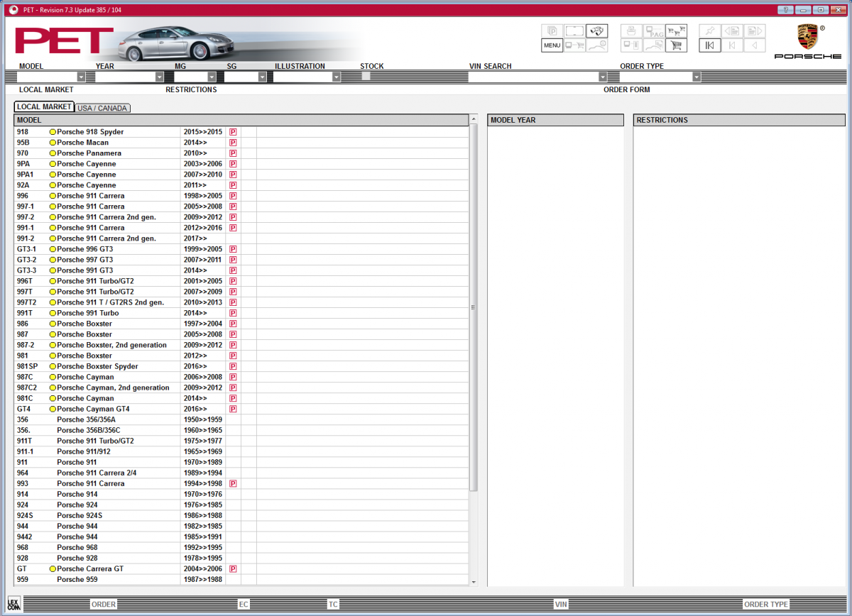Click the plain left triangle back icon

pos(754,45)
